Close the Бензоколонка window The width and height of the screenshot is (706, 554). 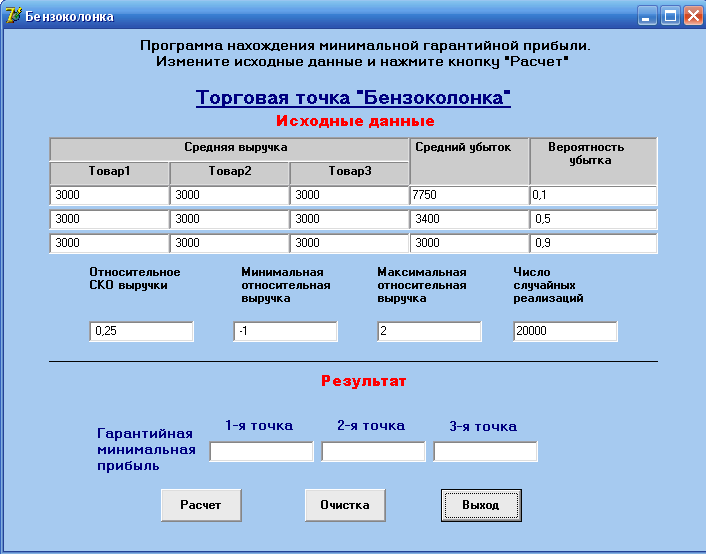[x=693, y=16]
